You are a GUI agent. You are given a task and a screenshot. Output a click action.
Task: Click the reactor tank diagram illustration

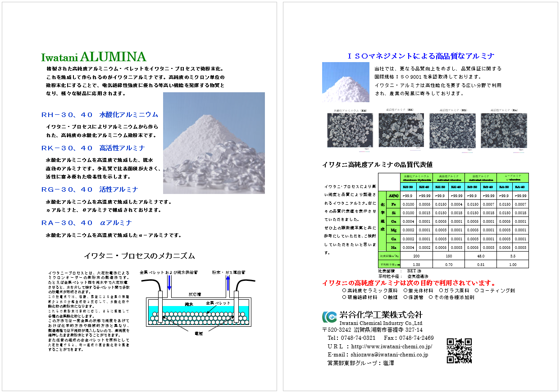pos(198,304)
